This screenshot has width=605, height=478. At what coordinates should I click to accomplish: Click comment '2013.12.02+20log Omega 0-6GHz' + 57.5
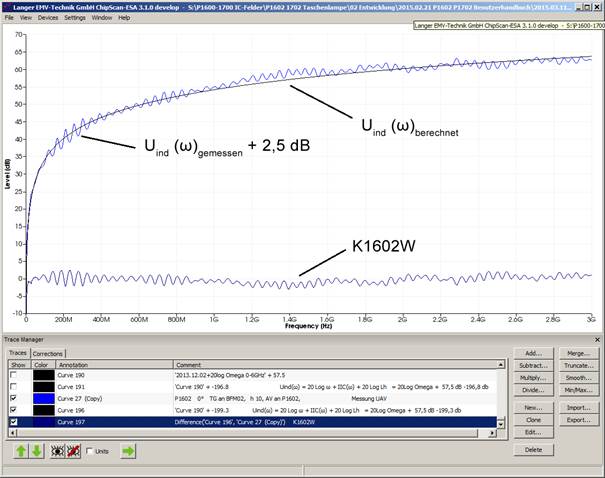pos(230,375)
